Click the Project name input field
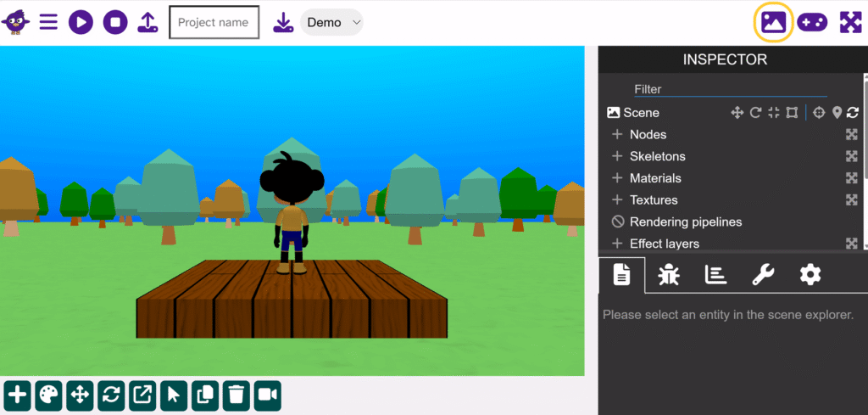The height and width of the screenshot is (415, 868). [x=214, y=22]
